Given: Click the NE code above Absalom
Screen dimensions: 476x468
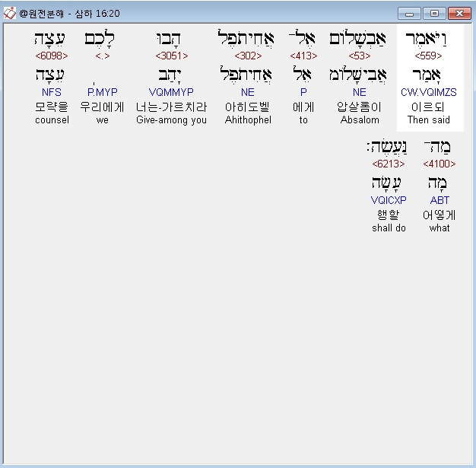Looking at the screenshot, I should tap(360, 92).
